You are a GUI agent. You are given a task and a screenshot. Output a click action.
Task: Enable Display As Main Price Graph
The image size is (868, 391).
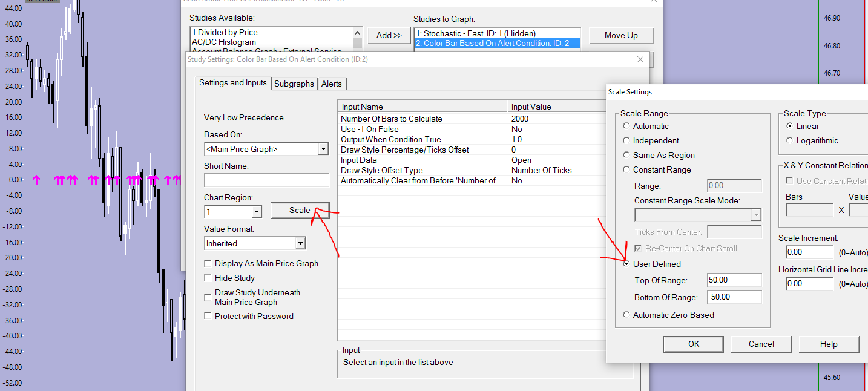tap(208, 263)
